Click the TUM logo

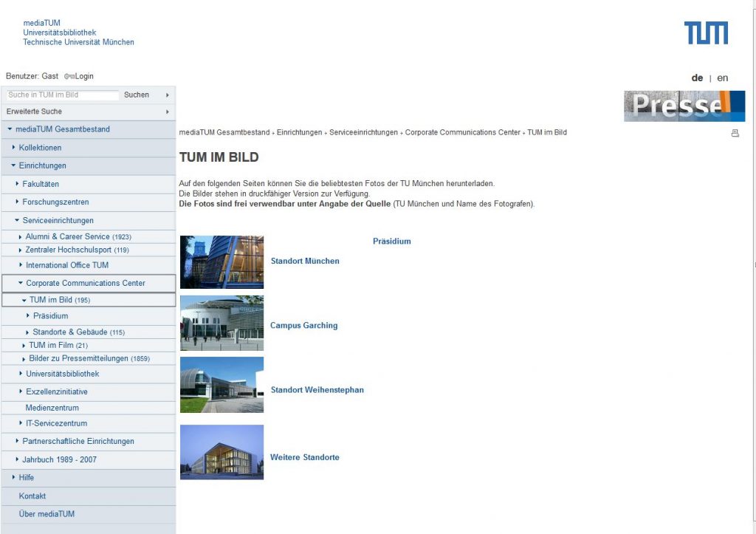point(706,32)
